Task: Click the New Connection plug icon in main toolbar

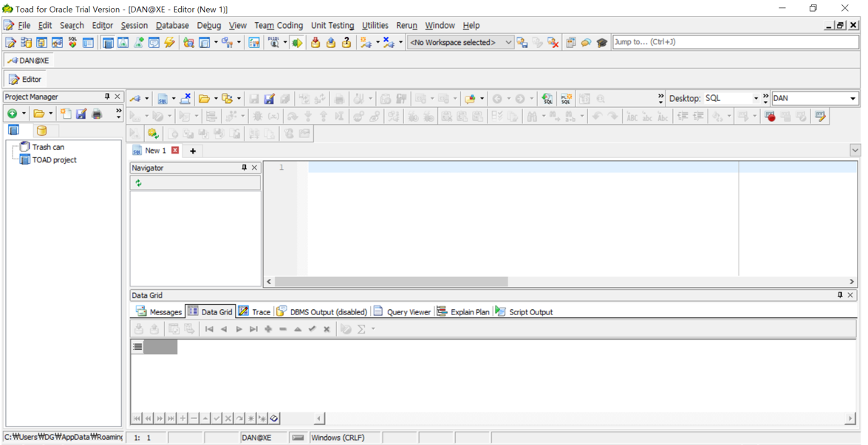Action: (366, 43)
